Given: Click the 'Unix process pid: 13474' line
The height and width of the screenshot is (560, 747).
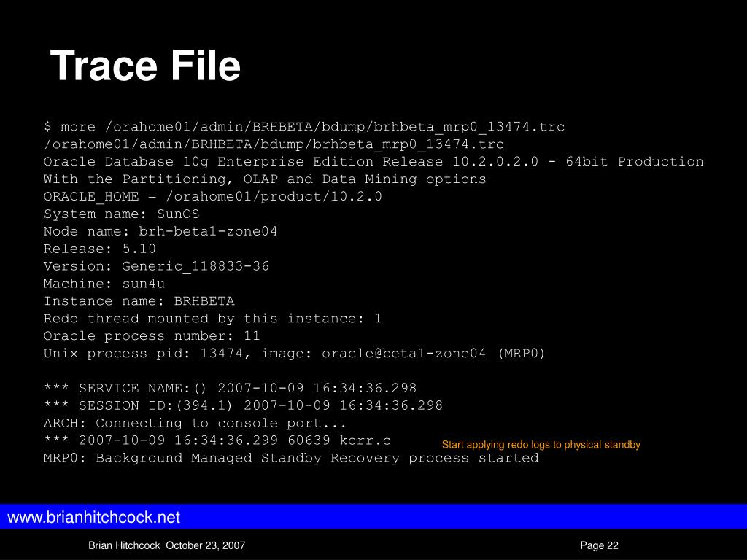Looking at the screenshot, I should point(295,354).
